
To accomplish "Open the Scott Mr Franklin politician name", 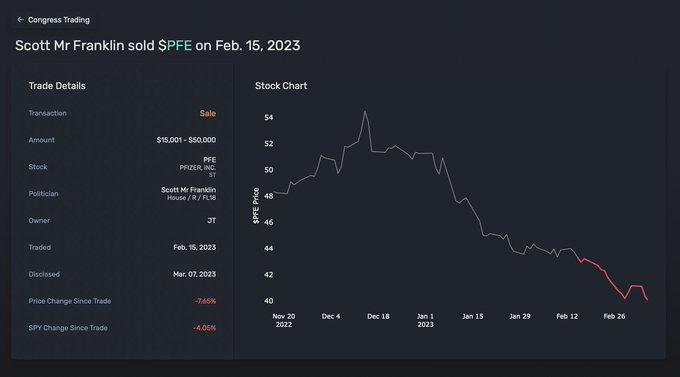I will coord(188,190).
